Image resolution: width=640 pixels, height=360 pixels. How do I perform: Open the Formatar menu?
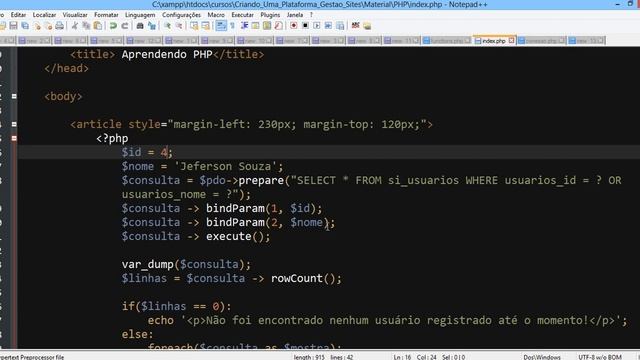coord(106,15)
